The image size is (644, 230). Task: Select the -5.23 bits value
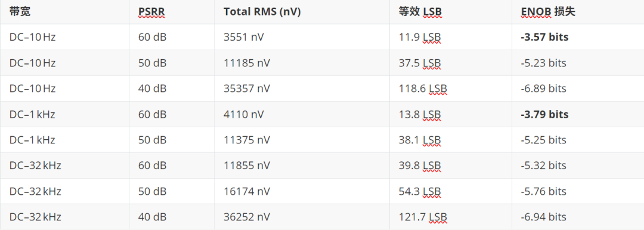pyautogui.click(x=543, y=63)
